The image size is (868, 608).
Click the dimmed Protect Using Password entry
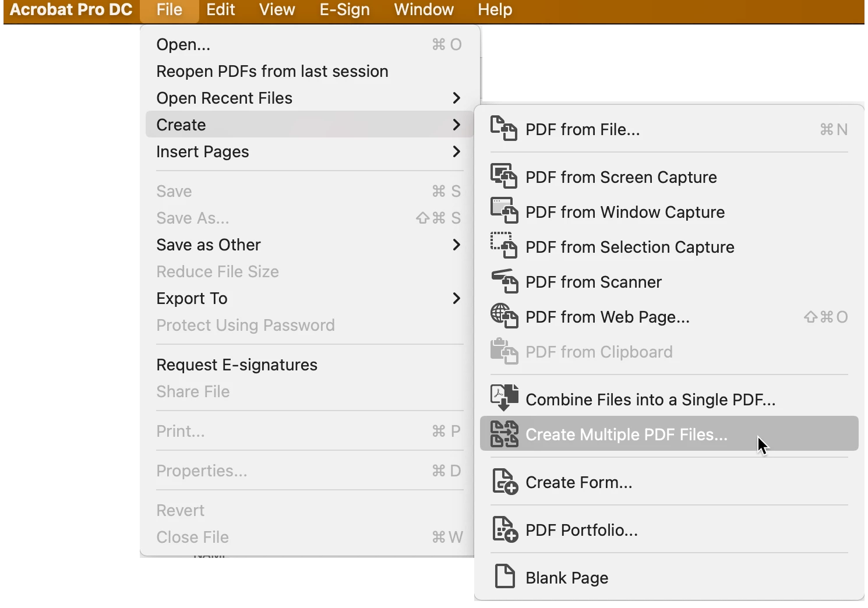(309, 325)
